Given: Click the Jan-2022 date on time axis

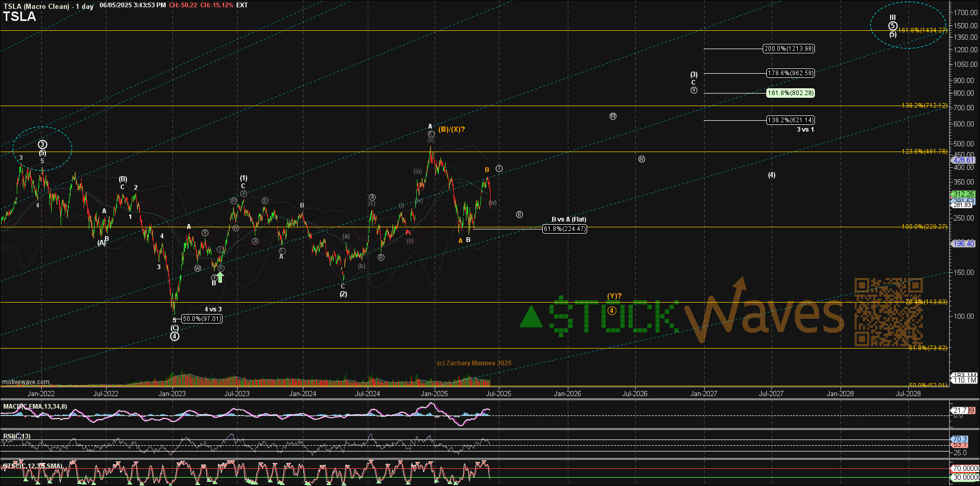Looking at the screenshot, I should coord(41,394).
